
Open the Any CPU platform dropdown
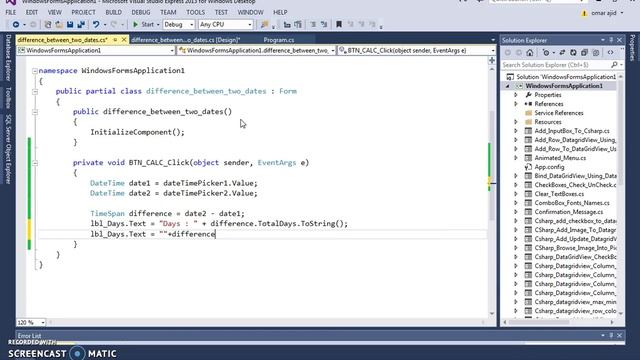pos(226,25)
